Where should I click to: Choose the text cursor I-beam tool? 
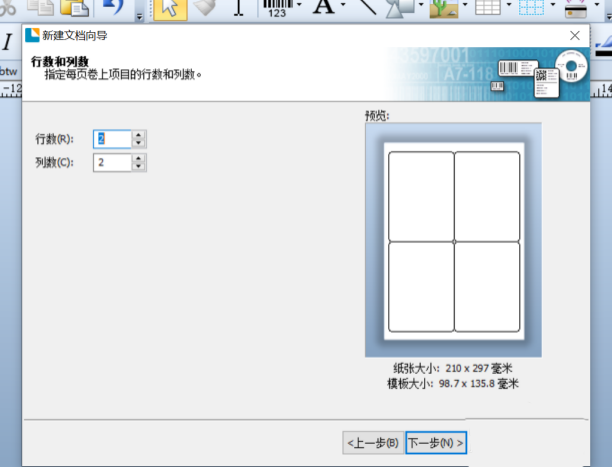click(x=238, y=8)
